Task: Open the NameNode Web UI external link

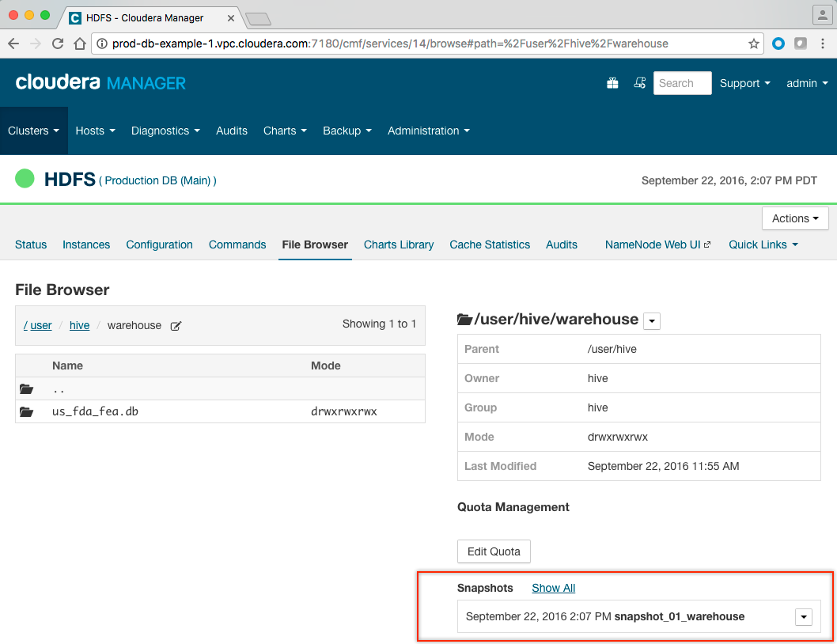Action: point(657,244)
